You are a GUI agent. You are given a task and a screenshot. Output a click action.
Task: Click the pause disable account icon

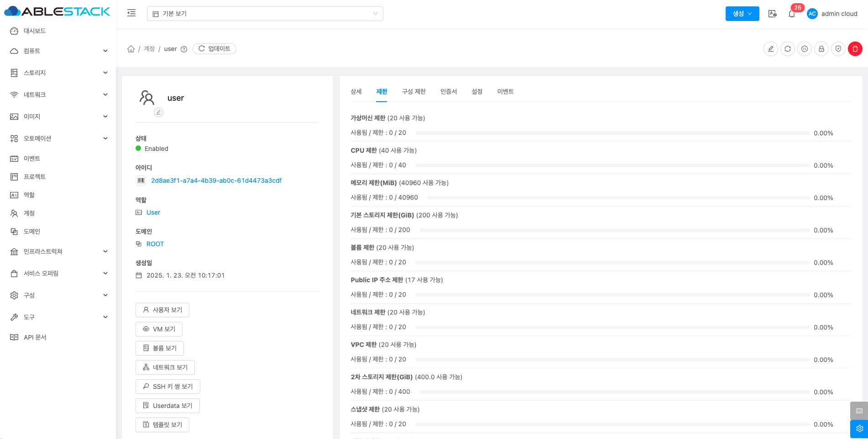[804, 49]
